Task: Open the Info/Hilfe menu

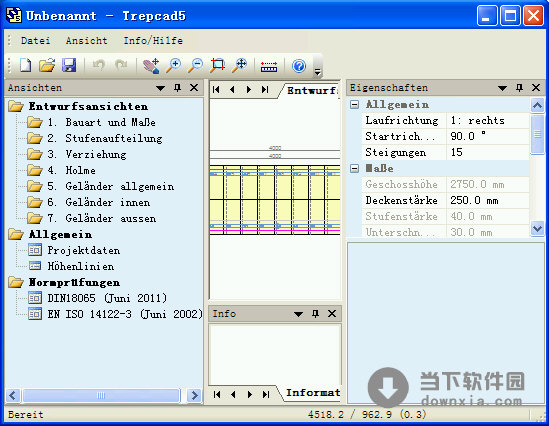Action: pos(153,41)
